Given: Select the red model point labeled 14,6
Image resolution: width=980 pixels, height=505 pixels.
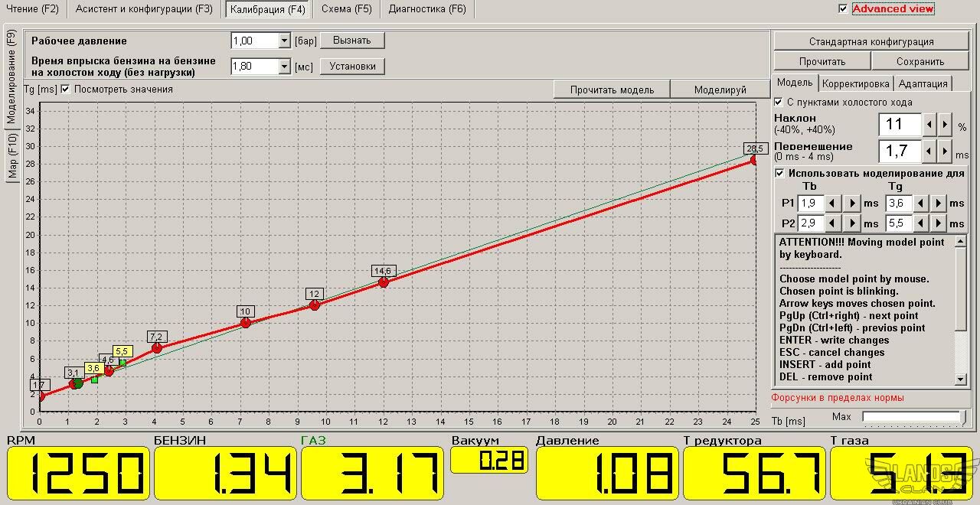Looking at the screenshot, I should click(384, 282).
